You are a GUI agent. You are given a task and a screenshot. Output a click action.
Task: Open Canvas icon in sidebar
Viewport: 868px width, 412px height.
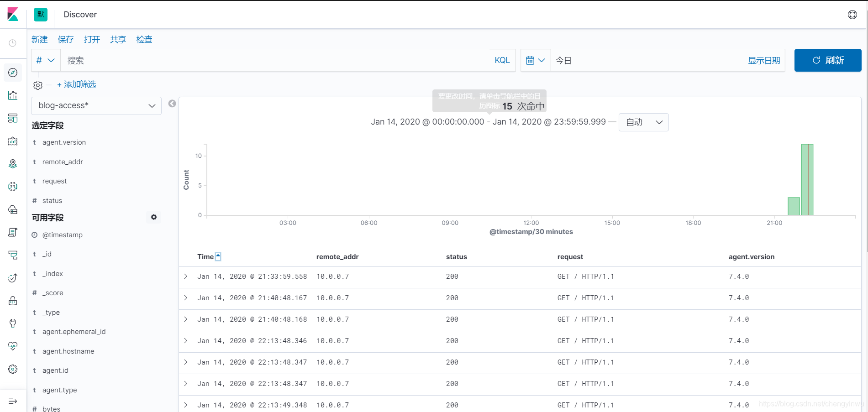[13, 141]
